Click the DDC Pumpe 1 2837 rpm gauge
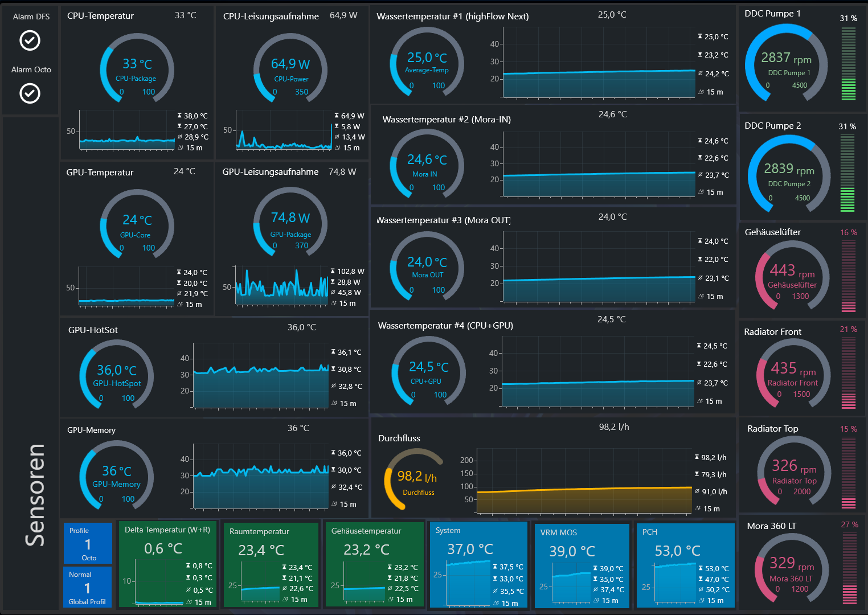 tap(787, 63)
